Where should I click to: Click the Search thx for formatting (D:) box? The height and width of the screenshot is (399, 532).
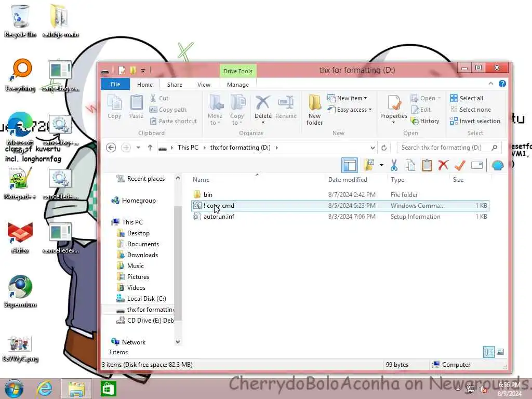pos(449,148)
